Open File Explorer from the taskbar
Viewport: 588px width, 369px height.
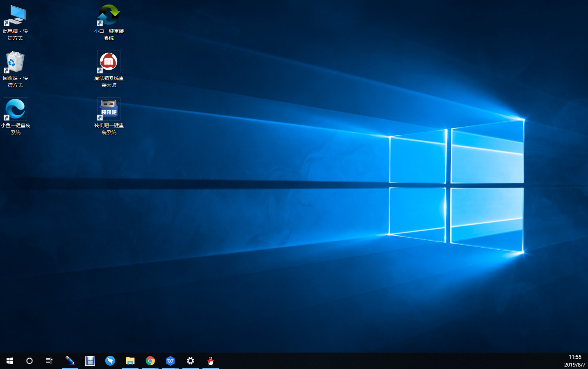[x=130, y=361]
